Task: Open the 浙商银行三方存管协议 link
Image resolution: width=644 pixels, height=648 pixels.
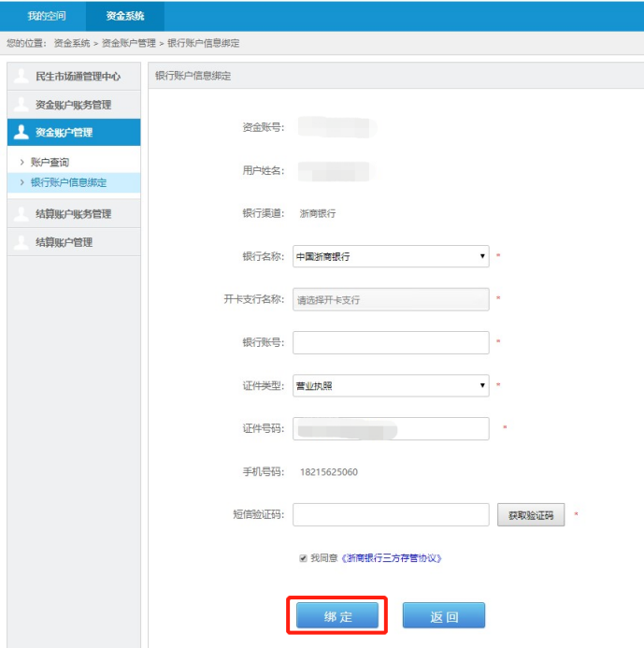Action: (x=391, y=558)
